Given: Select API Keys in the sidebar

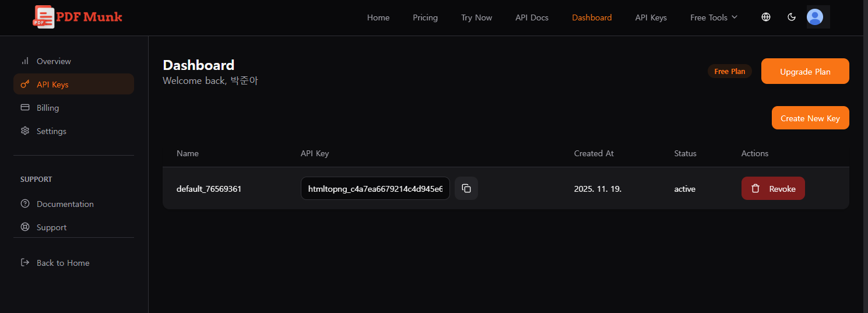Looking at the screenshot, I should pos(52,85).
